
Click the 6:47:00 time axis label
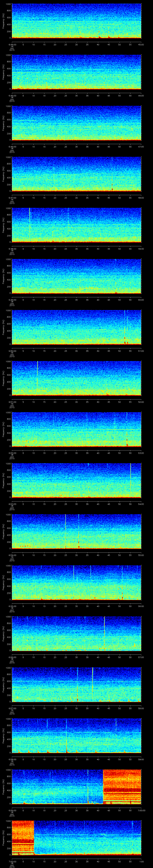pos(12,197)
